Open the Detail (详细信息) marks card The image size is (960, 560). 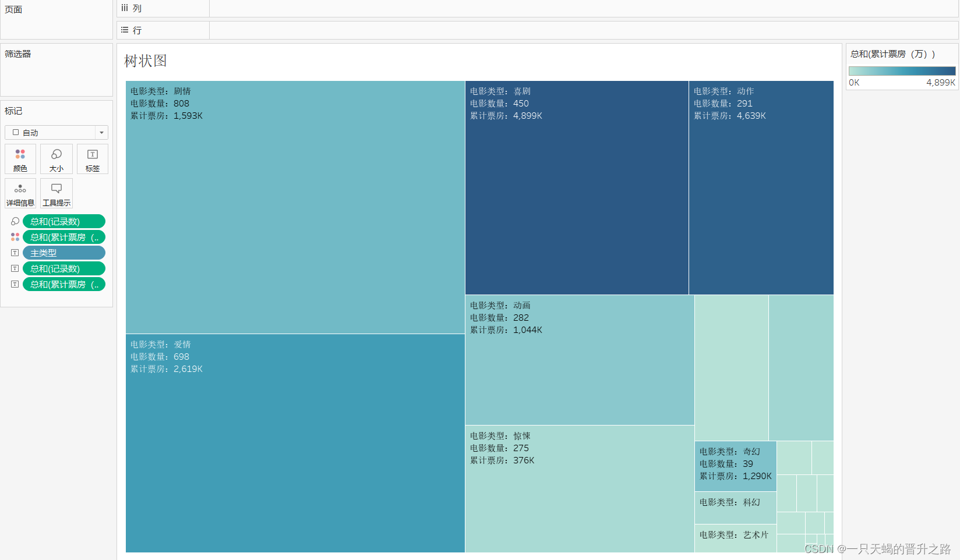coord(20,193)
